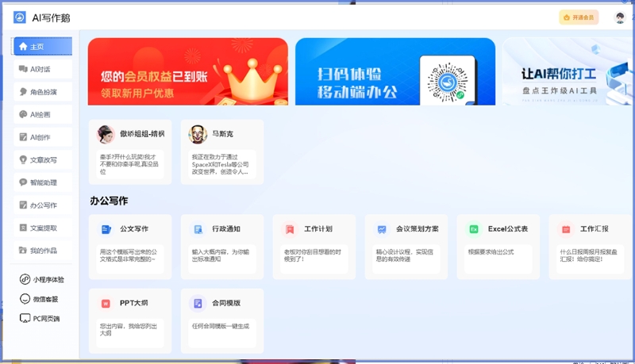This screenshot has width=635, height=364.
Task: Open the 合同模版 template title
Action: point(226,303)
